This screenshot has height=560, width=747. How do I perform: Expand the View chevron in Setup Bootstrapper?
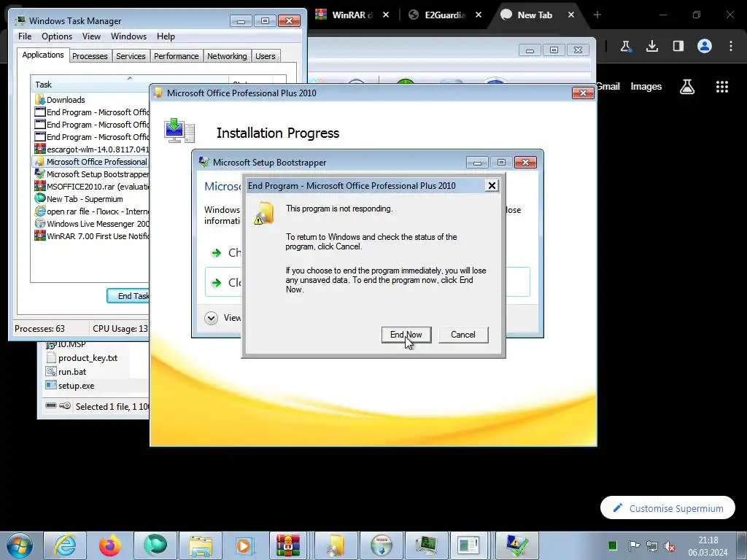[211, 318]
